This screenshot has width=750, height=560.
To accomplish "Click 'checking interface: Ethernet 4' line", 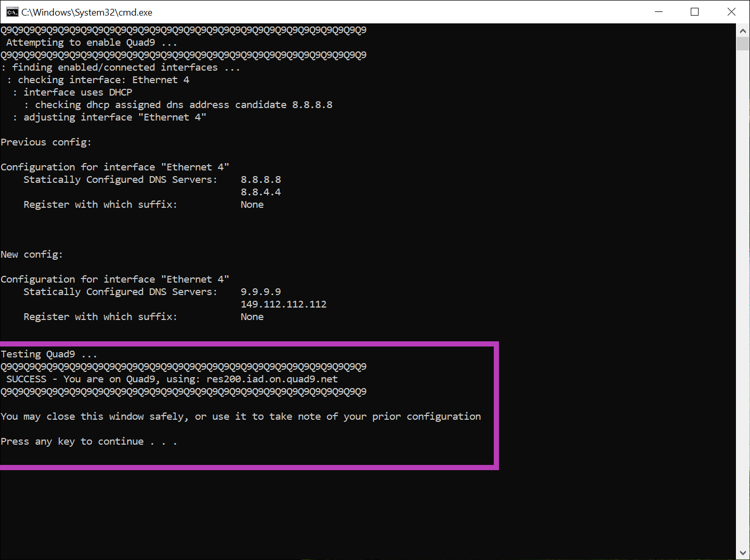I will coord(98,80).
